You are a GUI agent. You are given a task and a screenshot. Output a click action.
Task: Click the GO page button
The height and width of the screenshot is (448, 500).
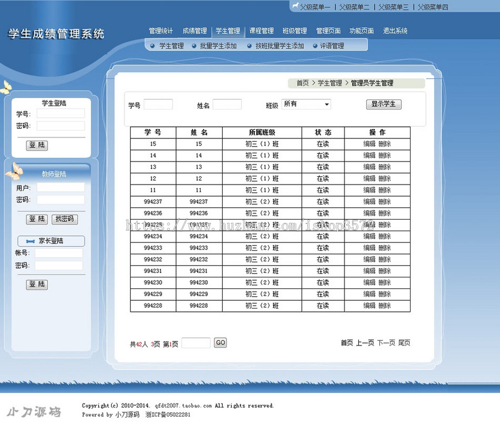pos(221,343)
